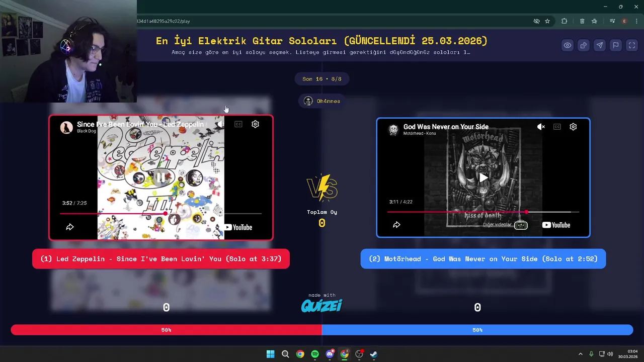This screenshot has width=644, height=362.
Task: Click the crossed-eye tracking icon in address bar
Action: coord(536,21)
